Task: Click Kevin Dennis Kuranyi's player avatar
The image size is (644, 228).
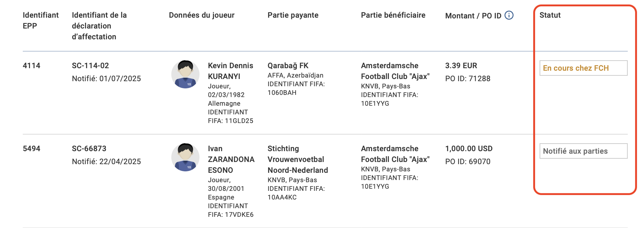Action: [185, 74]
